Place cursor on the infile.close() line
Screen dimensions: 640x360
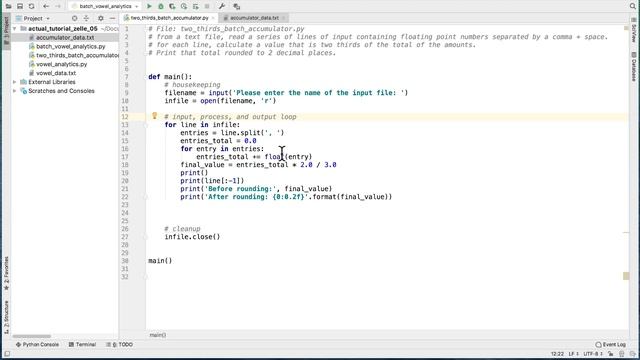(x=192, y=237)
